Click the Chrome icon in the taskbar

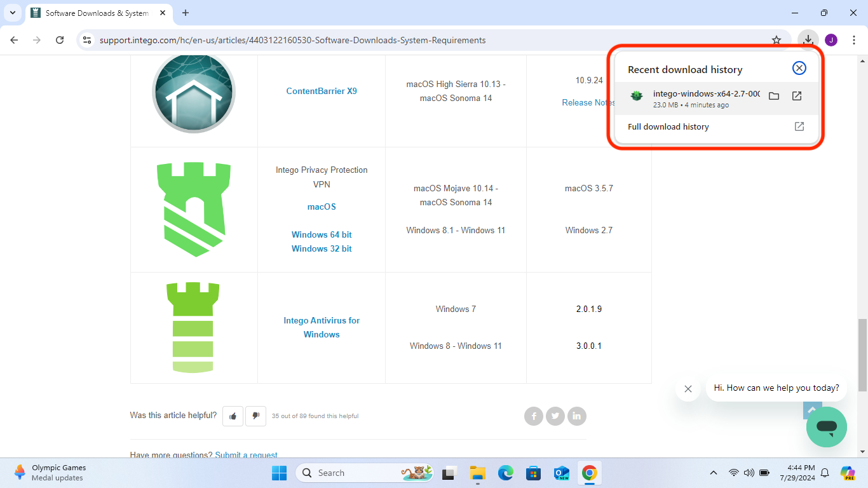pos(589,473)
